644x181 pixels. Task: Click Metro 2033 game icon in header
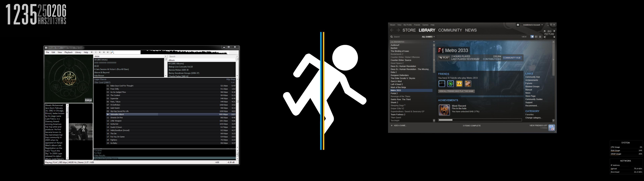coord(441,50)
